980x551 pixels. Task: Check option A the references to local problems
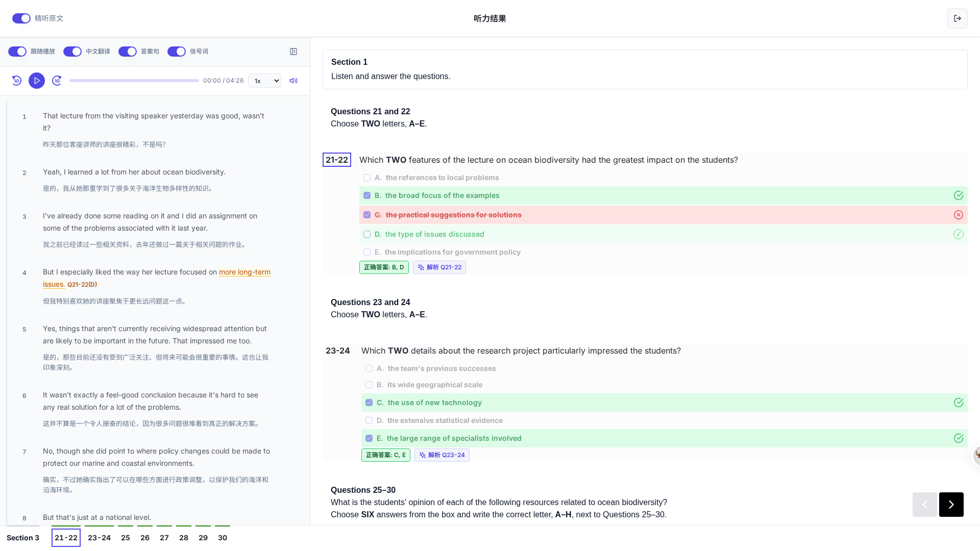[x=367, y=178]
